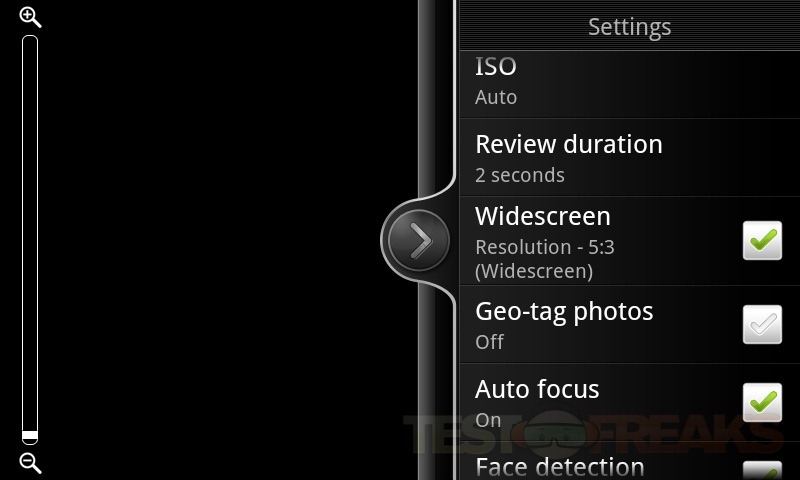Viewport: 800px width, 480px height.
Task: Click the Settings header title
Action: (x=630, y=27)
